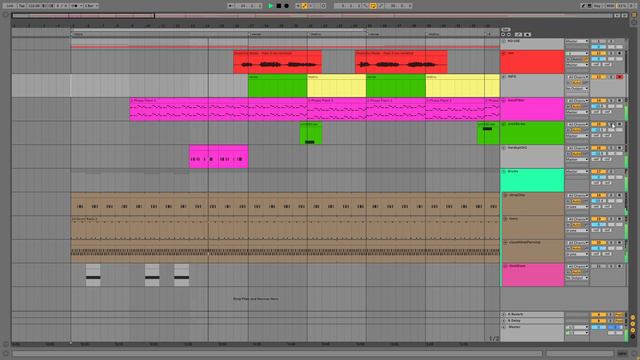
Task: Open input type dropdown on the magenta bandFilter track
Action: tap(577, 101)
